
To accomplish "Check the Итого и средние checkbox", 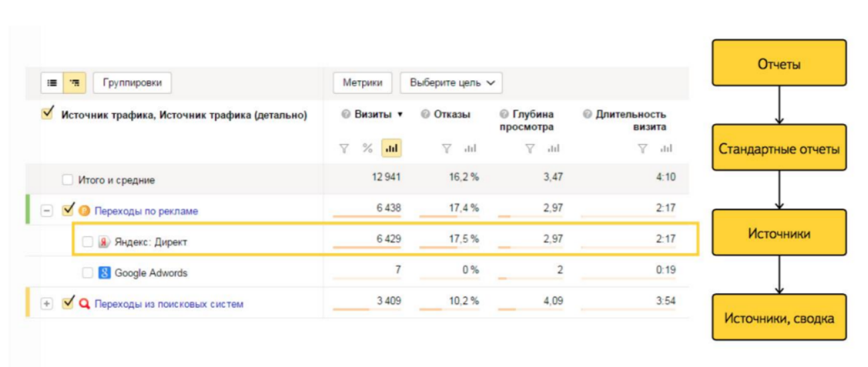I will 67,180.
